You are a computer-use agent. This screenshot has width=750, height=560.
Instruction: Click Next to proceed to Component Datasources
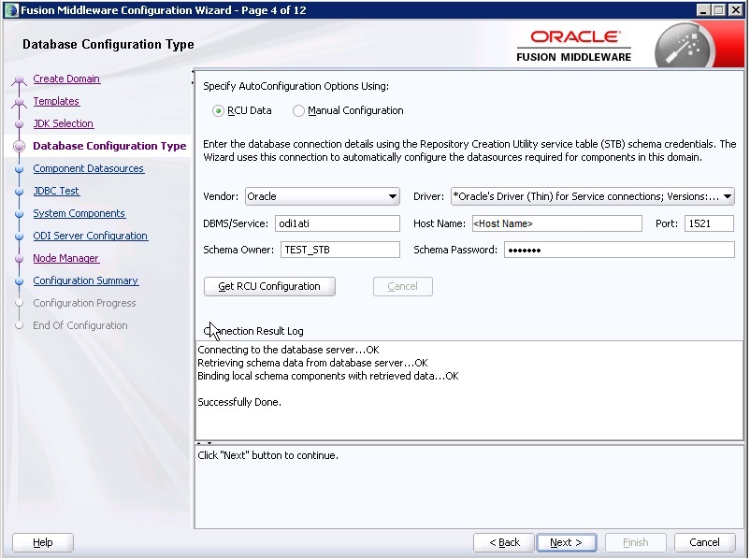tap(566, 542)
